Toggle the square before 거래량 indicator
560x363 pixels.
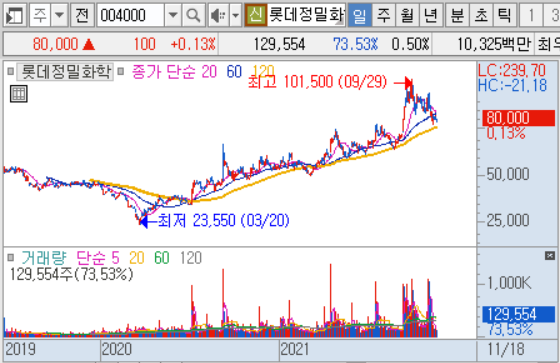click(10, 257)
